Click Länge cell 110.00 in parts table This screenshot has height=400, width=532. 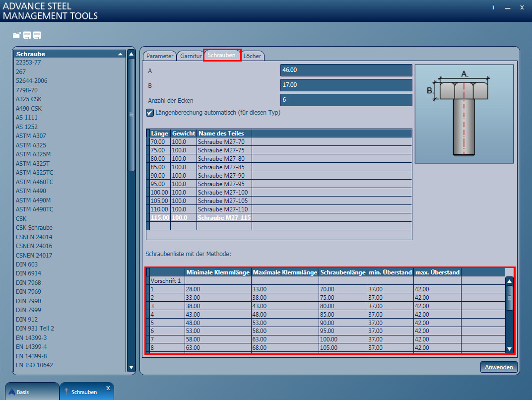tap(160, 209)
